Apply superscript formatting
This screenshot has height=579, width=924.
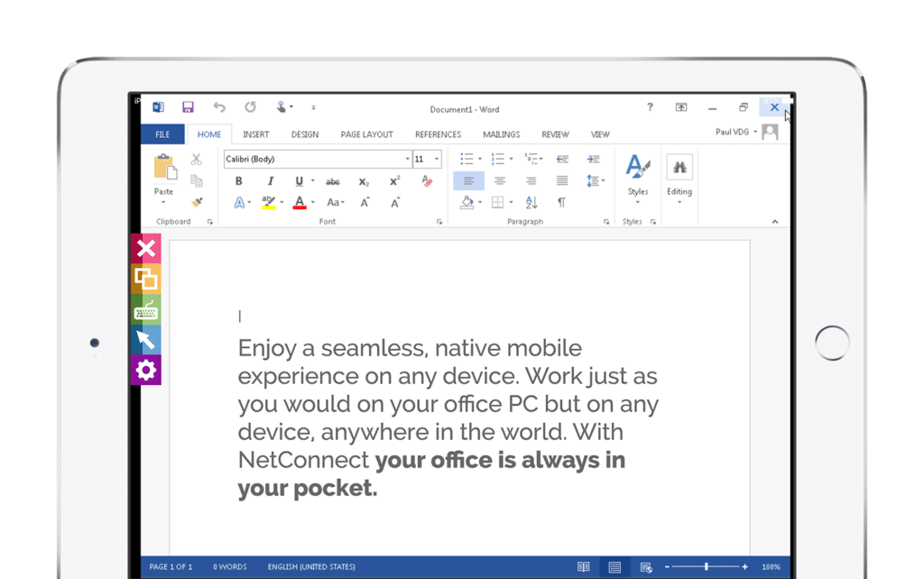click(395, 179)
